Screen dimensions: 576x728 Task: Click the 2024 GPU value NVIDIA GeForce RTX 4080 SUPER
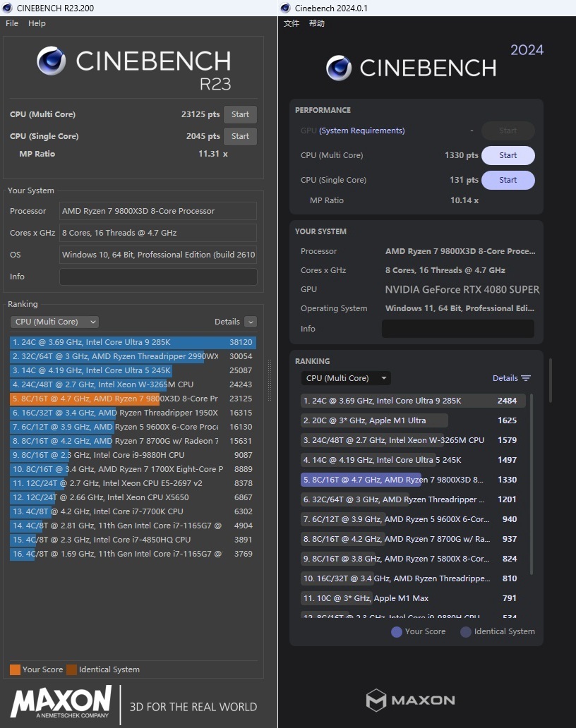click(x=462, y=289)
